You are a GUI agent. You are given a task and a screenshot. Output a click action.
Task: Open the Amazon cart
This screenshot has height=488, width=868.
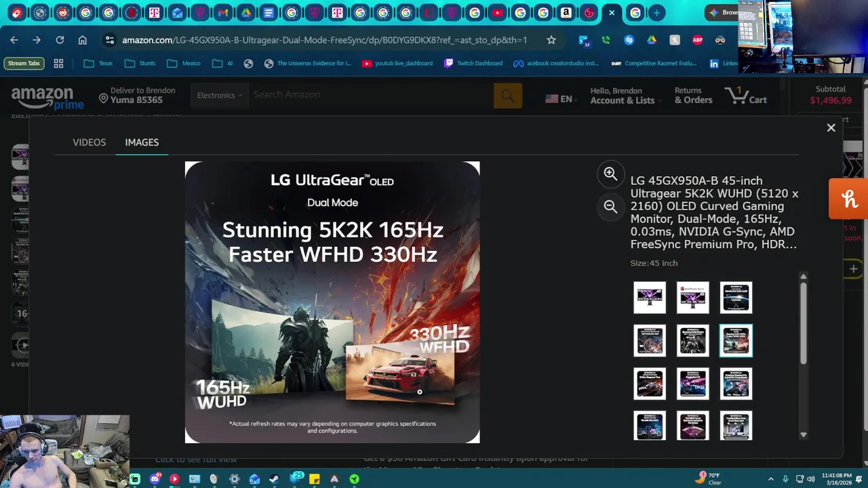(x=746, y=96)
